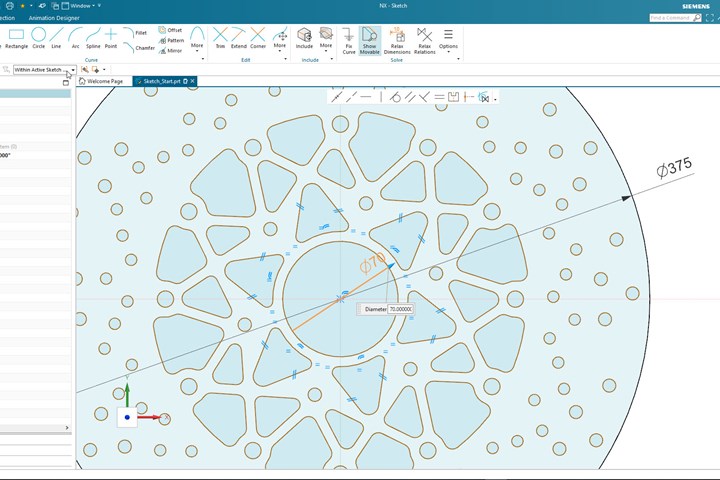This screenshot has height=480, width=720.
Task: Expand the Edit group overflow arrow
Action: click(x=285, y=59)
